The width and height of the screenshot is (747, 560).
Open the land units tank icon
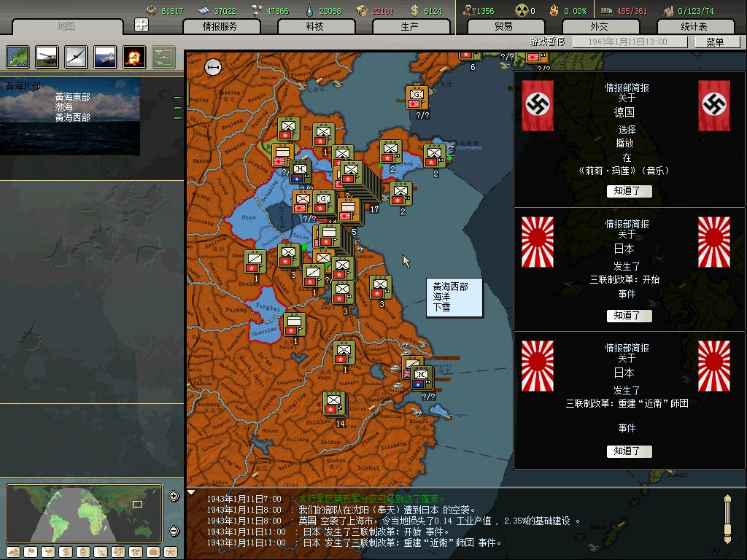point(47,57)
